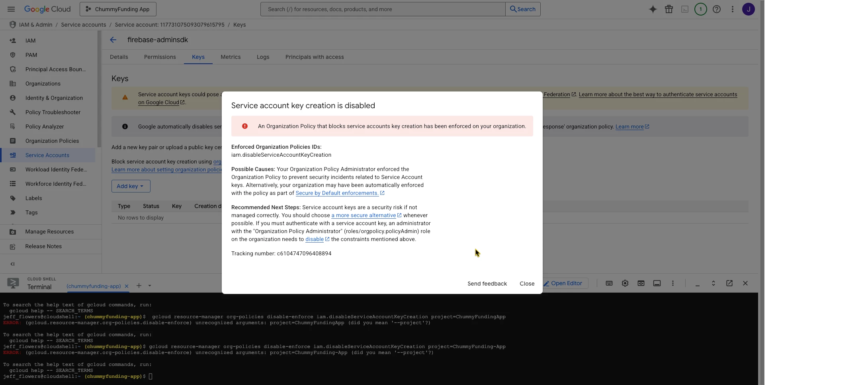Select IAM in the sidebar

(48, 41)
